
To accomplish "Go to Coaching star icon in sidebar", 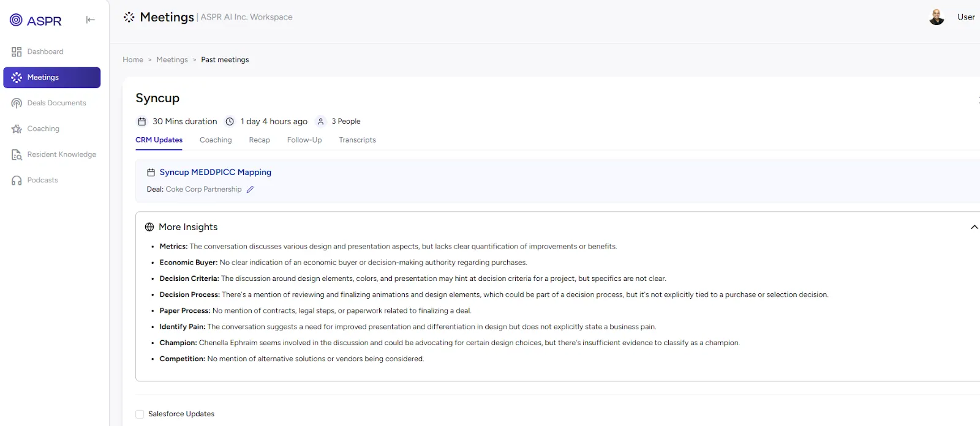I will point(17,129).
